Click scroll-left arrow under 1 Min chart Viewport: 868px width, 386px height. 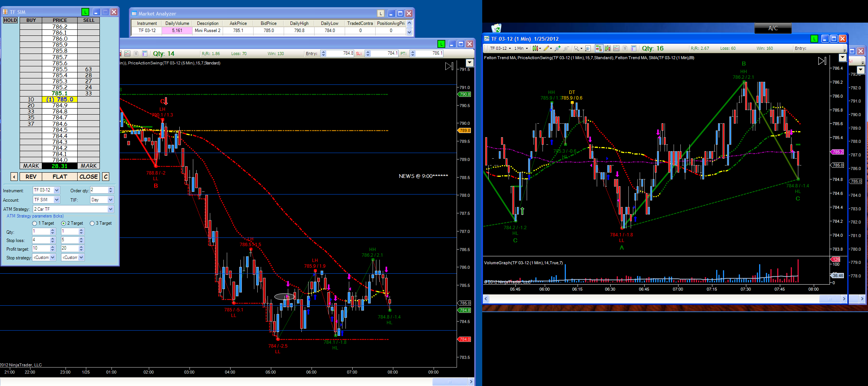click(486, 299)
